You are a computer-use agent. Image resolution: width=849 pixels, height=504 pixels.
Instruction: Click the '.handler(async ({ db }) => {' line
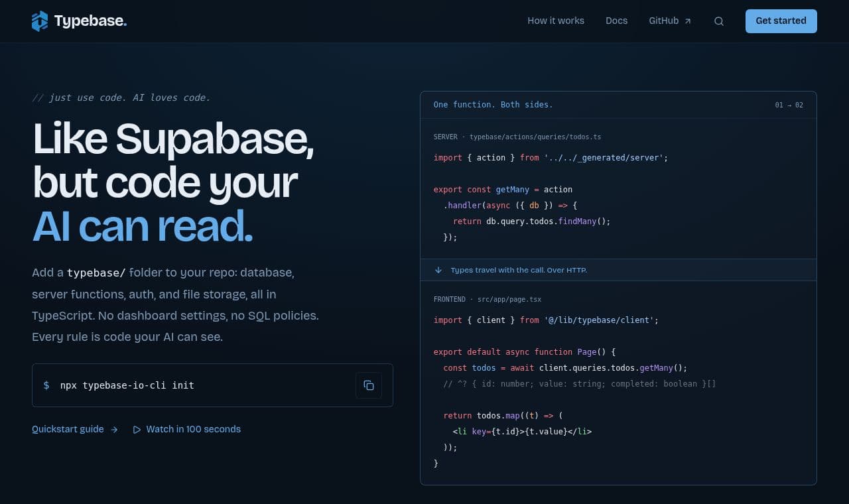coord(511,206)
